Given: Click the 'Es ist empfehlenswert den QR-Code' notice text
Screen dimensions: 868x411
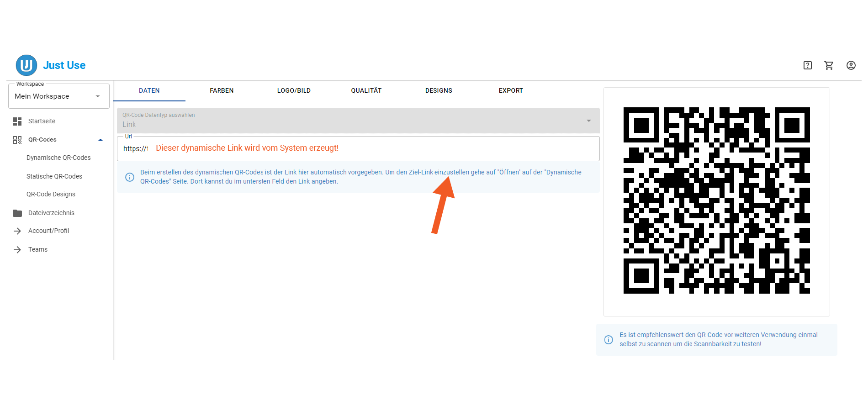Looking at the screenshot, I should [719, 339].
